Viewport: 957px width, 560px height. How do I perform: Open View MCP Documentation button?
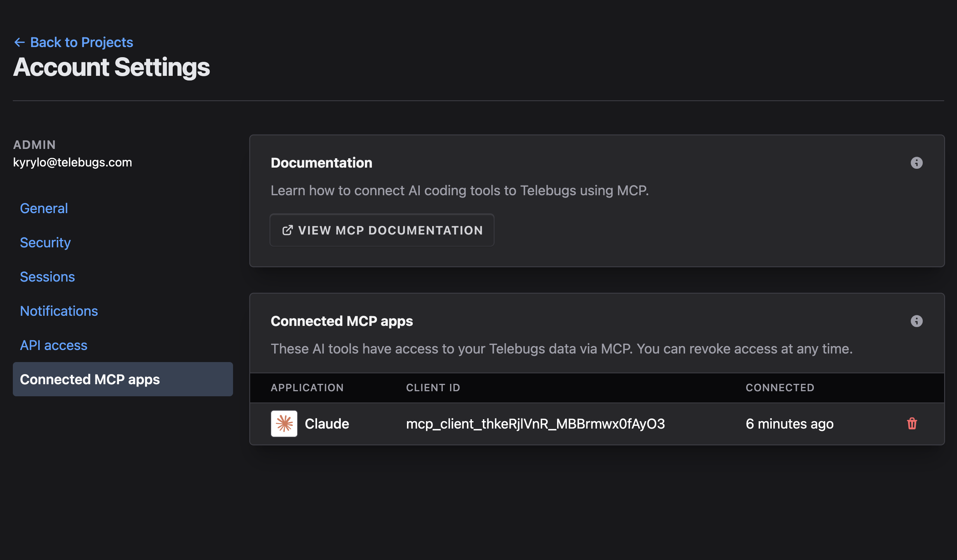pyautogui.click(x=382, y=230)
